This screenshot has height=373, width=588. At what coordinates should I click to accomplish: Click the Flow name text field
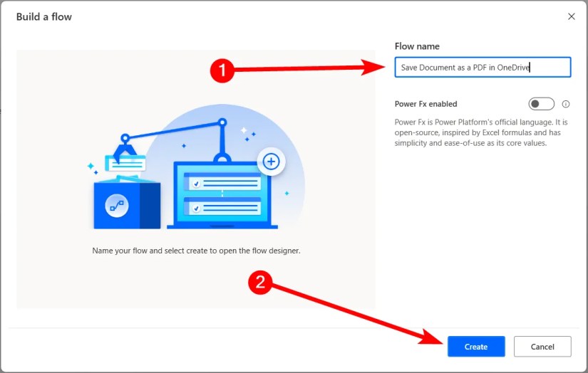point(483,68)
